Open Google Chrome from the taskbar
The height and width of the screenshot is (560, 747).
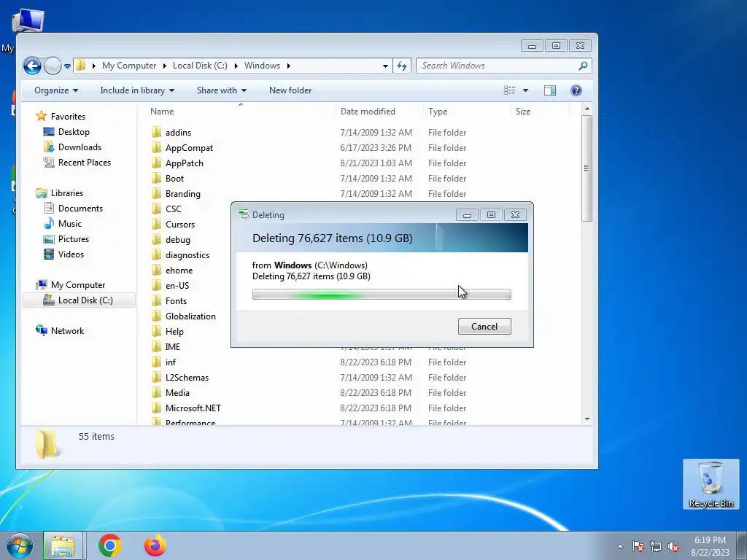pos(110,545)
